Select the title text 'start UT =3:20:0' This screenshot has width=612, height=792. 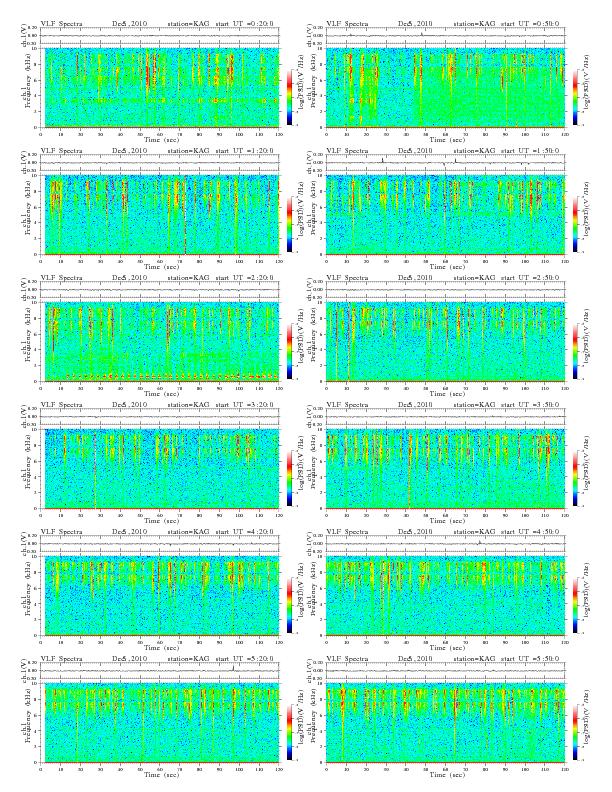pyautogui.click(x=244, y=405)
